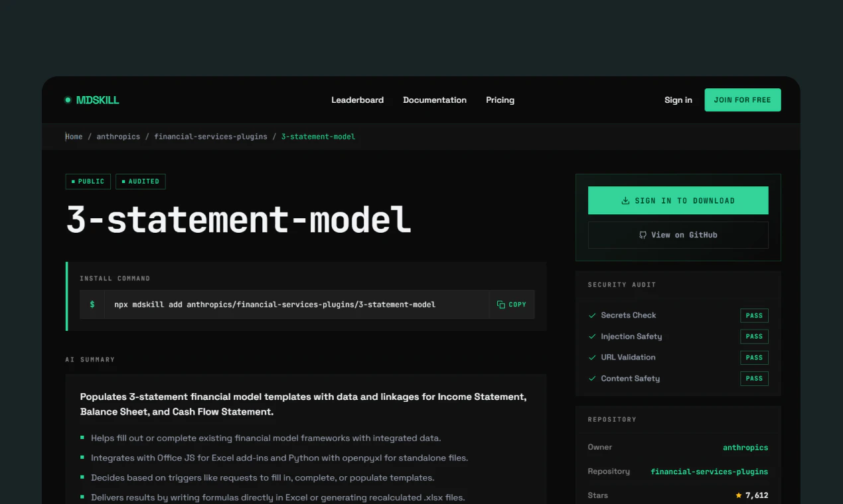843x504 pixels.
Task: Click the INSTALL COMMAND label
Action: (x=115, y=279)
